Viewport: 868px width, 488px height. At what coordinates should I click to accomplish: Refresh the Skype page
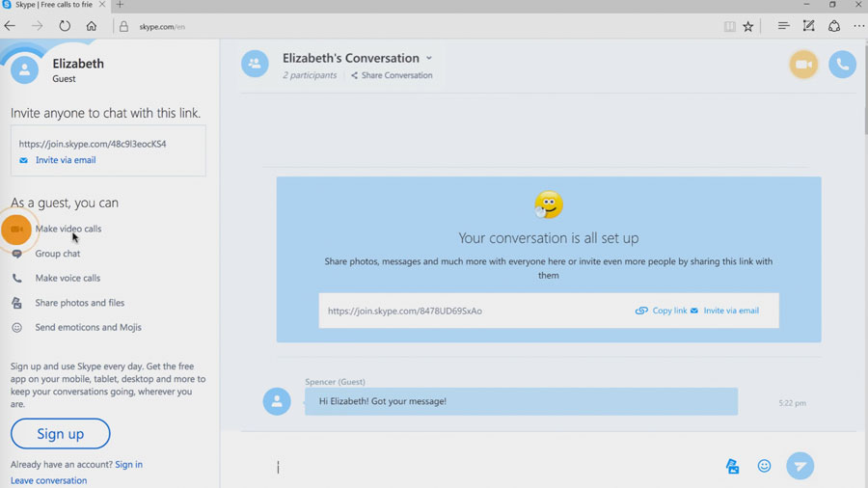[x=65, y=26]
